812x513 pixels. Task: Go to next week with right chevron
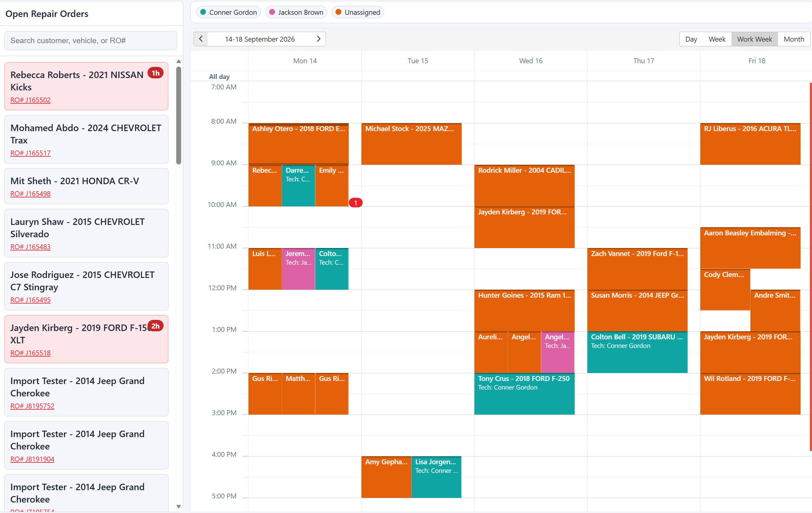(318, 39)
